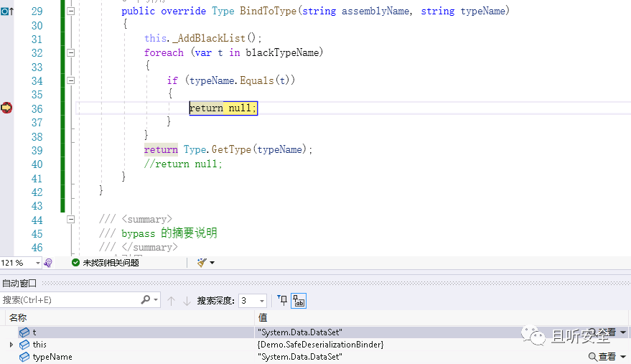Toggle the pin search filter button
This screenshot has width=631, height=364.
tap(283, 300)
